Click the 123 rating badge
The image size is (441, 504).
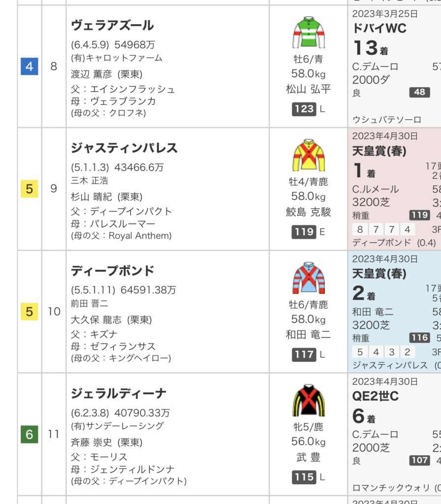click(x=304, y=109)
